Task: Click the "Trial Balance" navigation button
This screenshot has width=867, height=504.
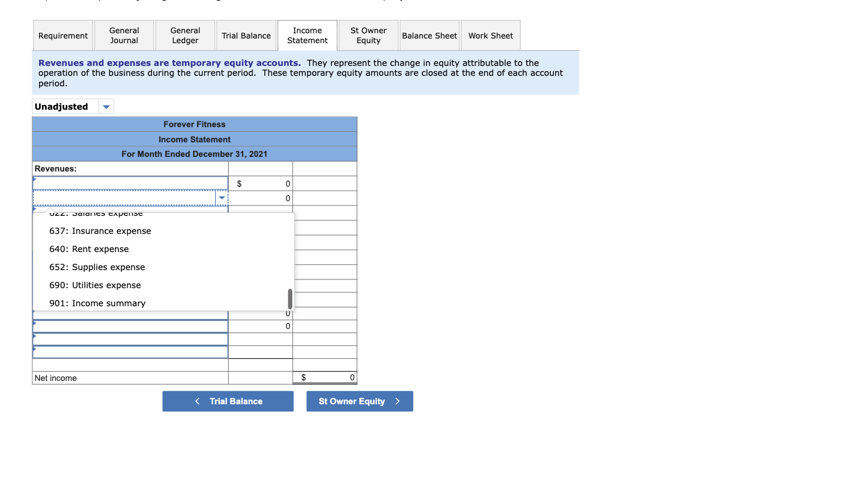Action: click(x=228, y=401)
